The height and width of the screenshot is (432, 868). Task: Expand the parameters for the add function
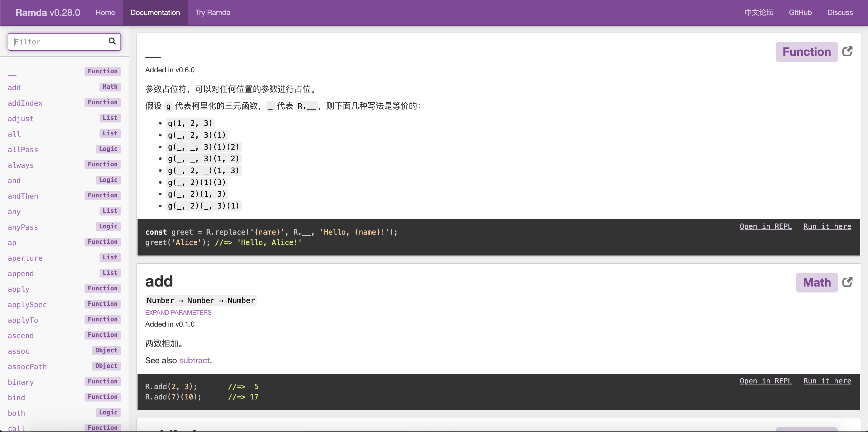point(178,312)
